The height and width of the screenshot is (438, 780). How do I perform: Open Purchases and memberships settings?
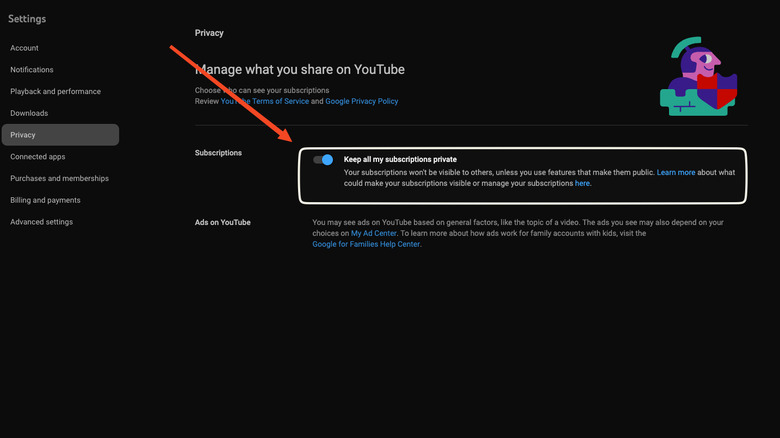59,178
